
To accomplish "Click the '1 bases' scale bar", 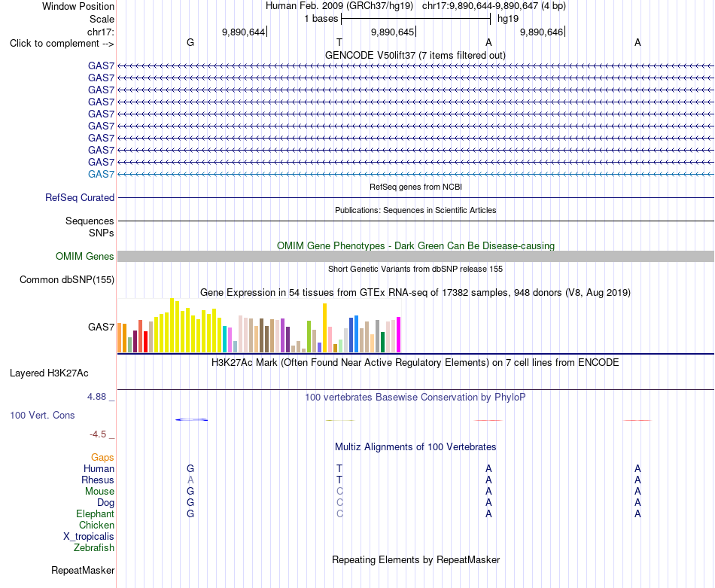I will click(415, 19).
